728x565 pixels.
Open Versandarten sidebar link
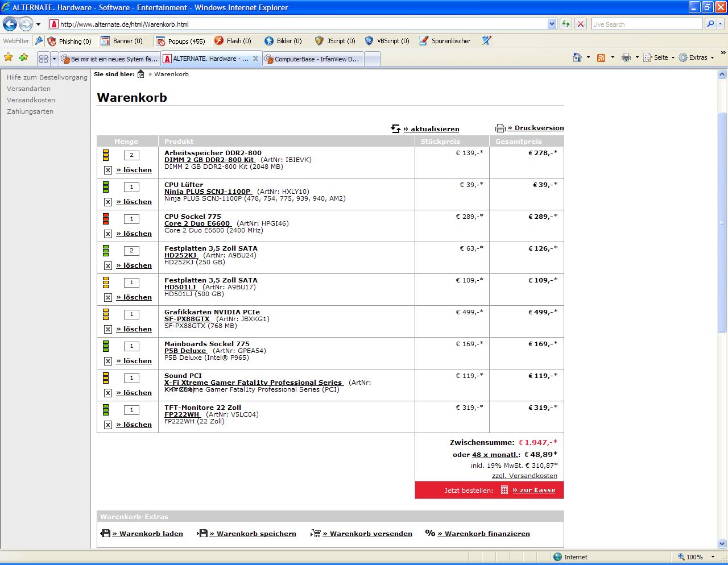tap(28, 89)
